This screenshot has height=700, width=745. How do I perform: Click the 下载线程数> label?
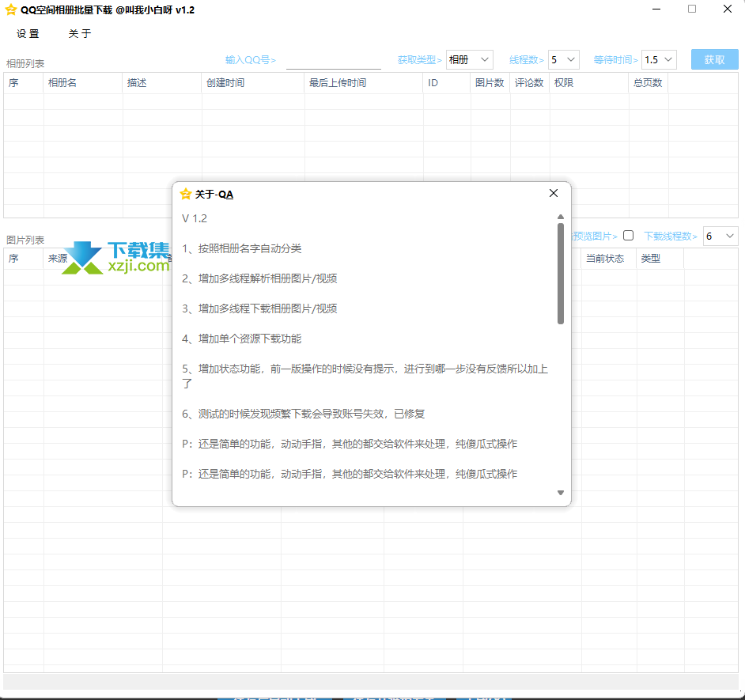tap(671, 236)
